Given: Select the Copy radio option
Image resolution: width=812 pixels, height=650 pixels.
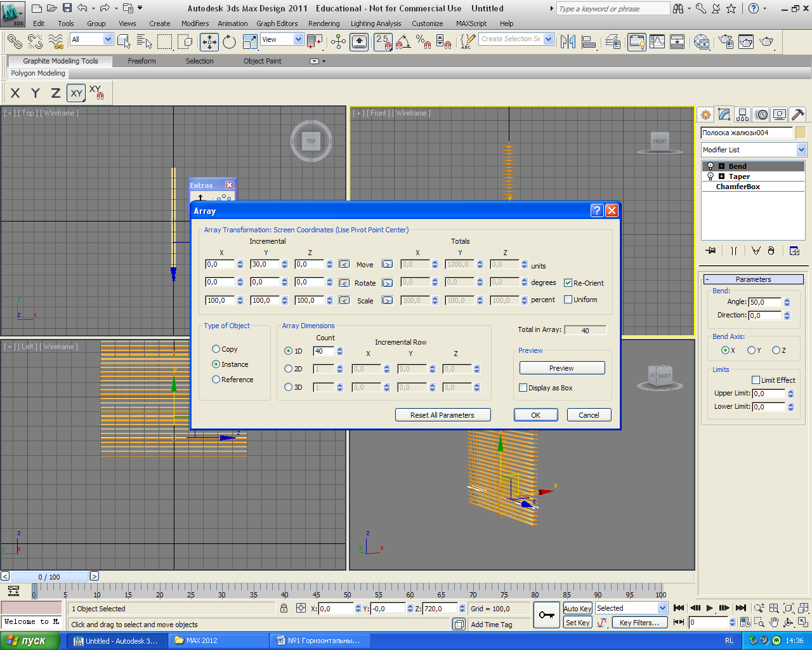Looking at the screenshot, I should (216, 349).
